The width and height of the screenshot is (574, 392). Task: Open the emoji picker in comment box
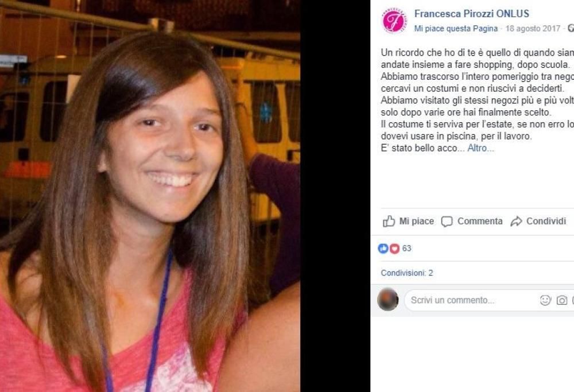pos(545,300)
